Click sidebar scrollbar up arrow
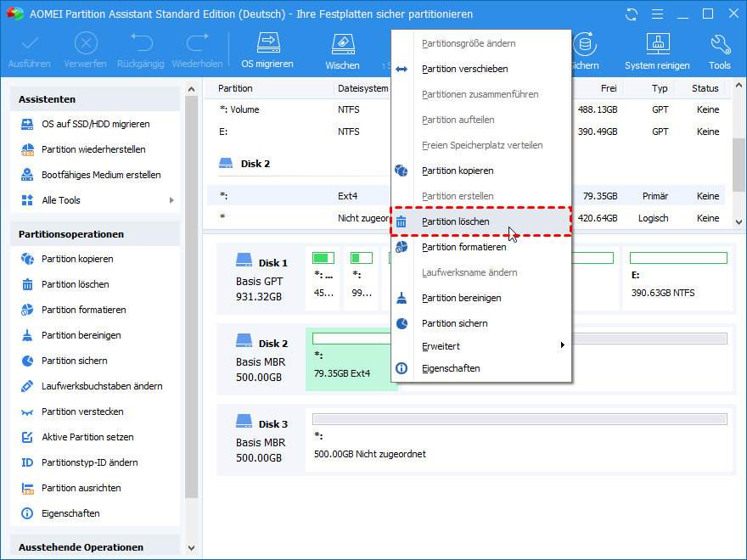 [192, 89]
